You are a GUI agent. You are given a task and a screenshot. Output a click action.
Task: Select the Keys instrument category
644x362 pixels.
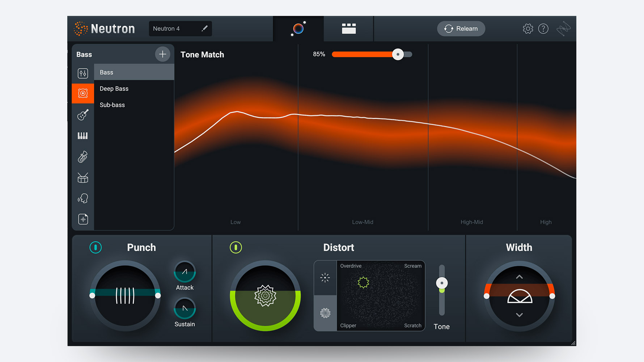[83, 135]
